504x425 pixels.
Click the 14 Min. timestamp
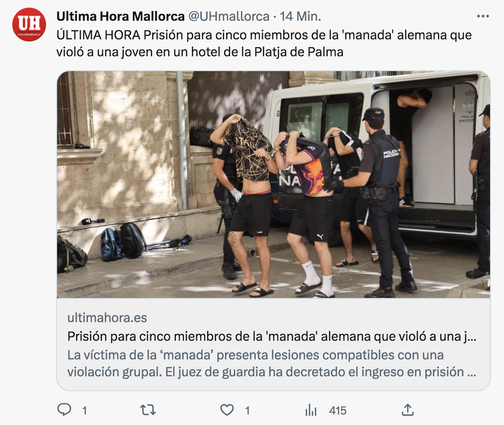[300, 16]
